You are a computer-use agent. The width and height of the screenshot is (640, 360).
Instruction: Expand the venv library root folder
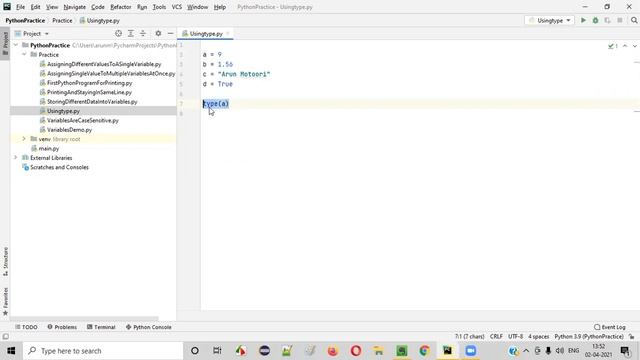(24, 139)
